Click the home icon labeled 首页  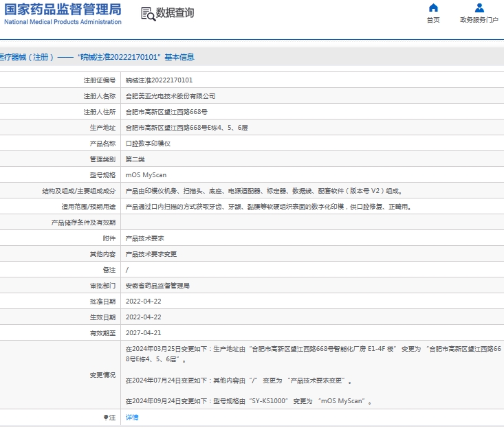(433, 8)
